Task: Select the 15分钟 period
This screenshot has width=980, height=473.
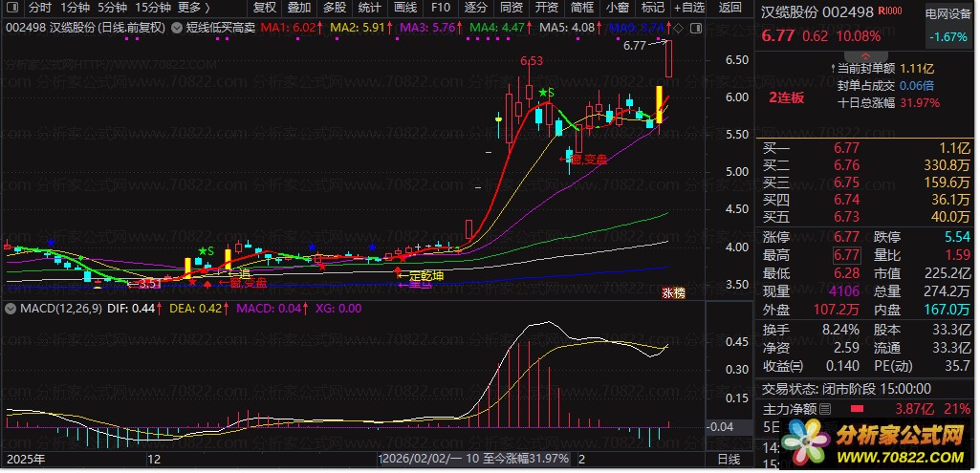Action: [153, 9]
